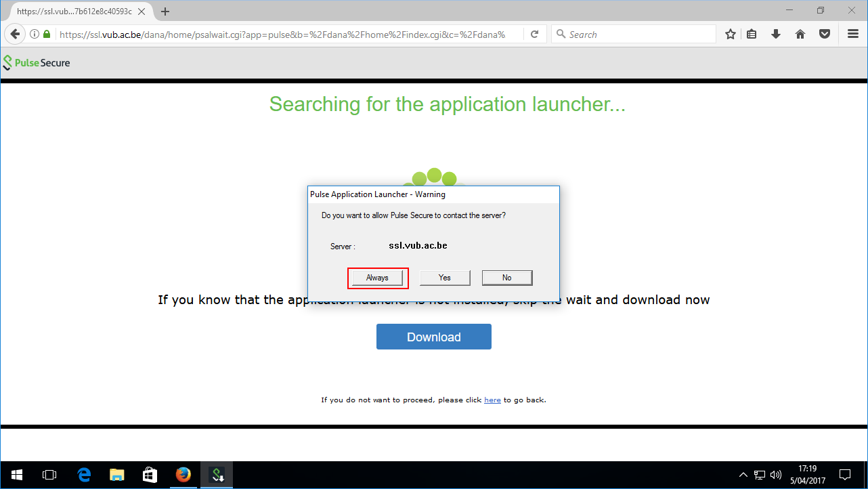Close the ssl.vub tab
Screen dimensions: 868x489
(142, 12)
